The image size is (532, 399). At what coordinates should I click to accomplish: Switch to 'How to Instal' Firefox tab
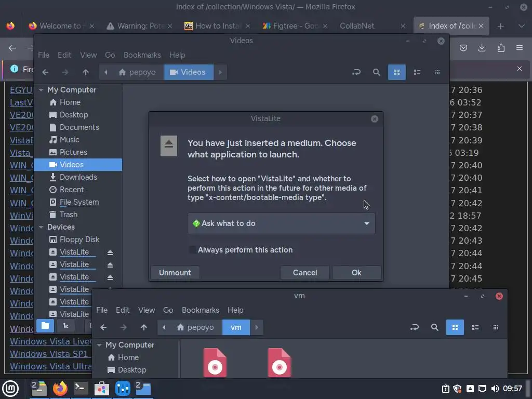[217, 26]
